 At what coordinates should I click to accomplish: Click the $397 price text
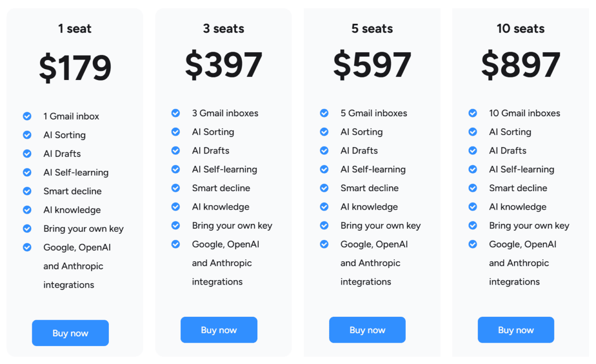(223, 65)
